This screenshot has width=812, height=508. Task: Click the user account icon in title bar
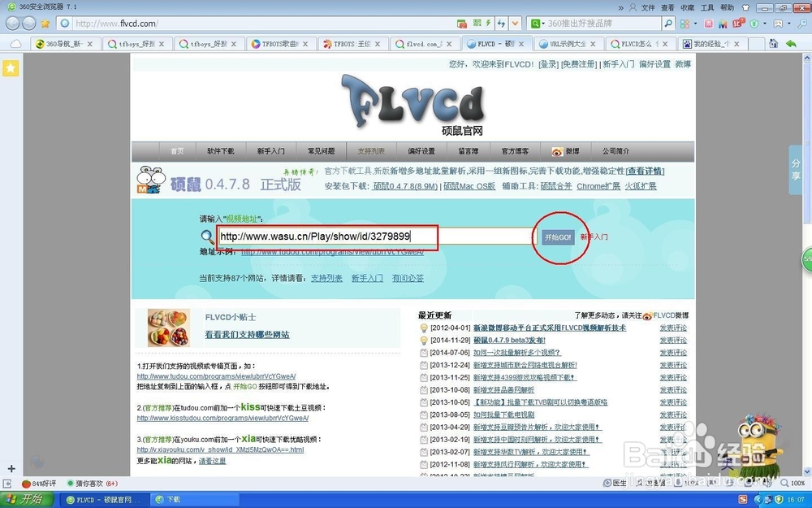[x=633, y=7]
